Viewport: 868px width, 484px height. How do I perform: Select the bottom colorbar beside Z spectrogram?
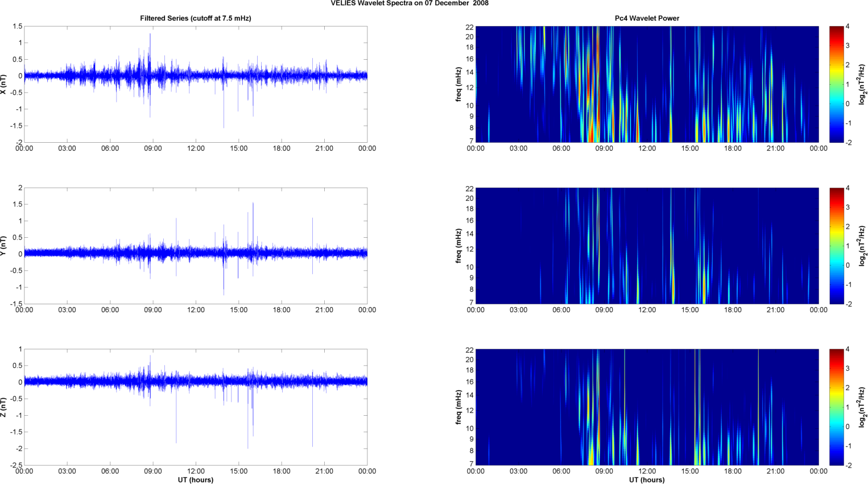(837, 407)
